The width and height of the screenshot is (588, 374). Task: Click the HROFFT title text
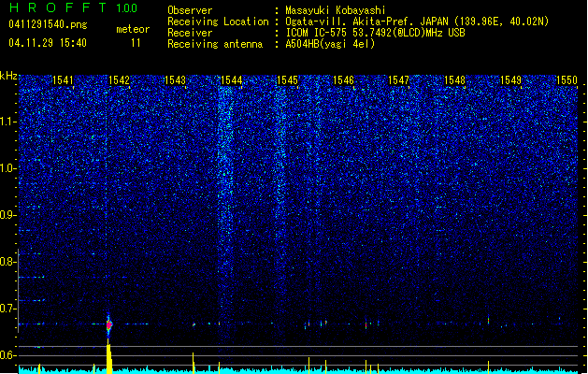[58, 7]
